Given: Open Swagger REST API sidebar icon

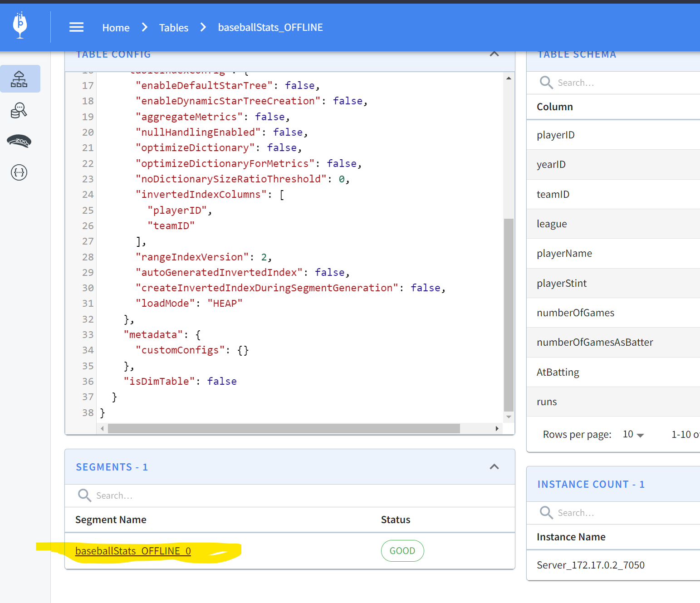Looking at the screenshot, I should 19,172.
